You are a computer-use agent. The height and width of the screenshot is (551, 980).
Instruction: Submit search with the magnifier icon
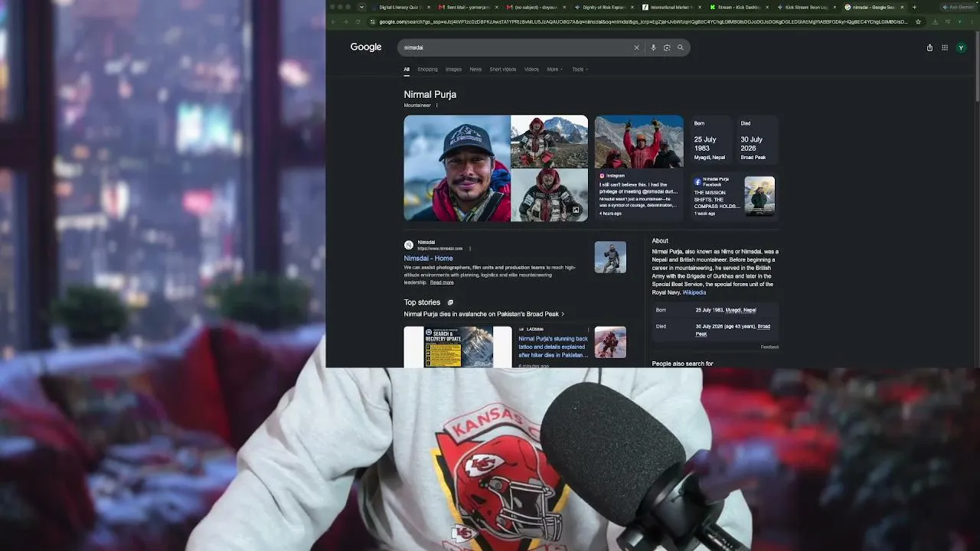pos(680,47)
